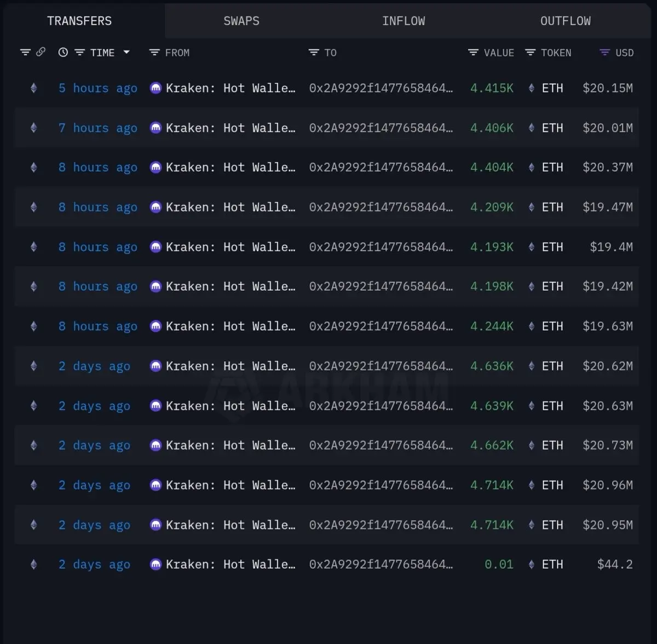Click the link chain icon in header
This screenshot has width=657, height=644.
[x=41, y=52]
